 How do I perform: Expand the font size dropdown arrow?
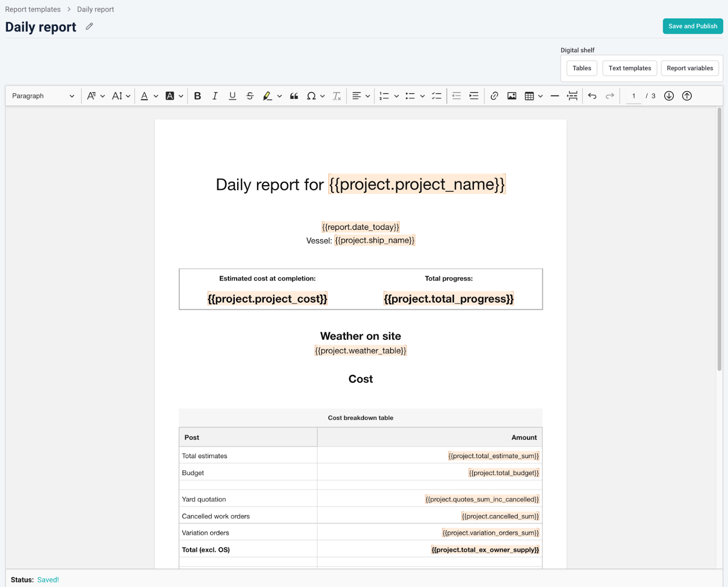point(128,96)
